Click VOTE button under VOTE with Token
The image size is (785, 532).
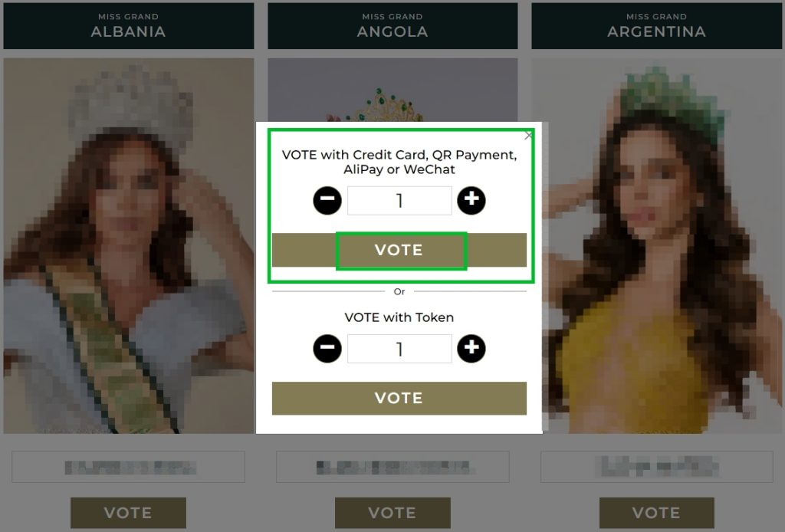pos(399,398)
